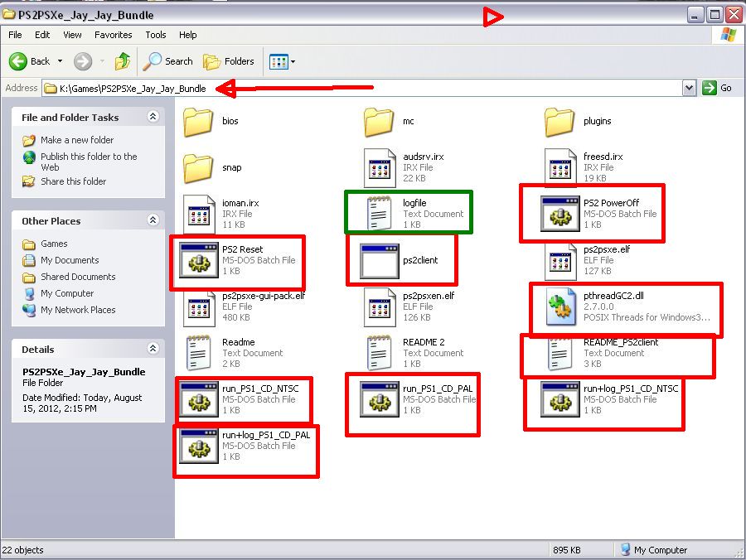The width and height of the screenshot is (746, 560).
Task: Open the Edit menu
Action: click(42, 35)
